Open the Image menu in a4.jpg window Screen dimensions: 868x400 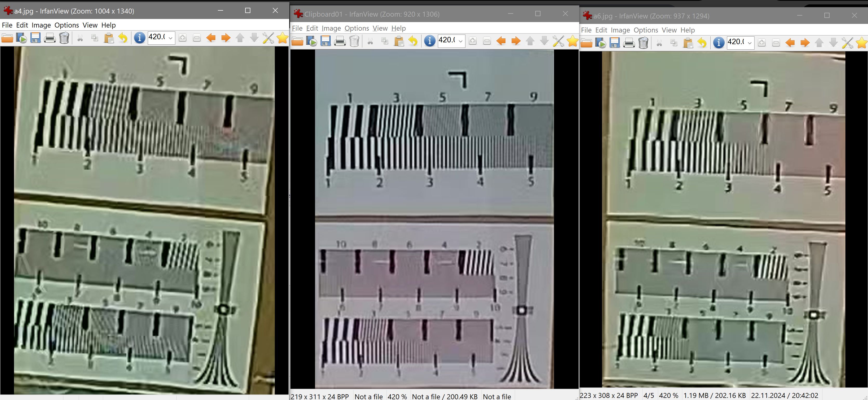41,25
